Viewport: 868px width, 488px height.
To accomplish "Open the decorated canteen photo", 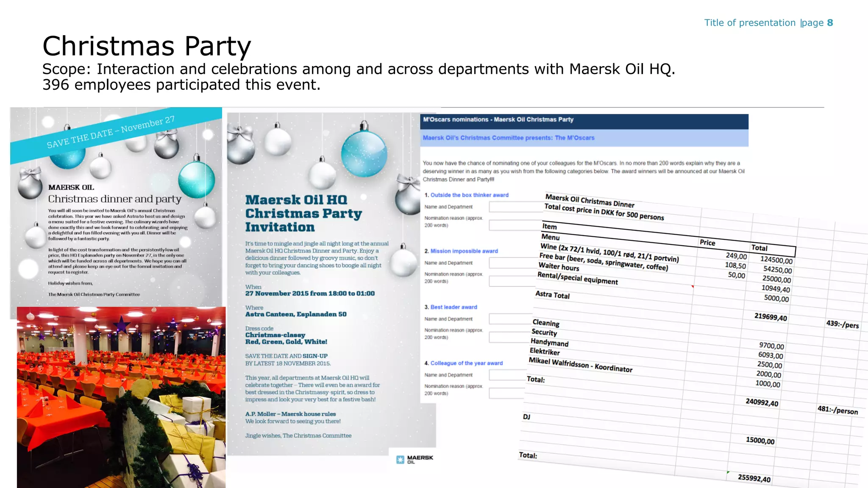I will point(121,397).
